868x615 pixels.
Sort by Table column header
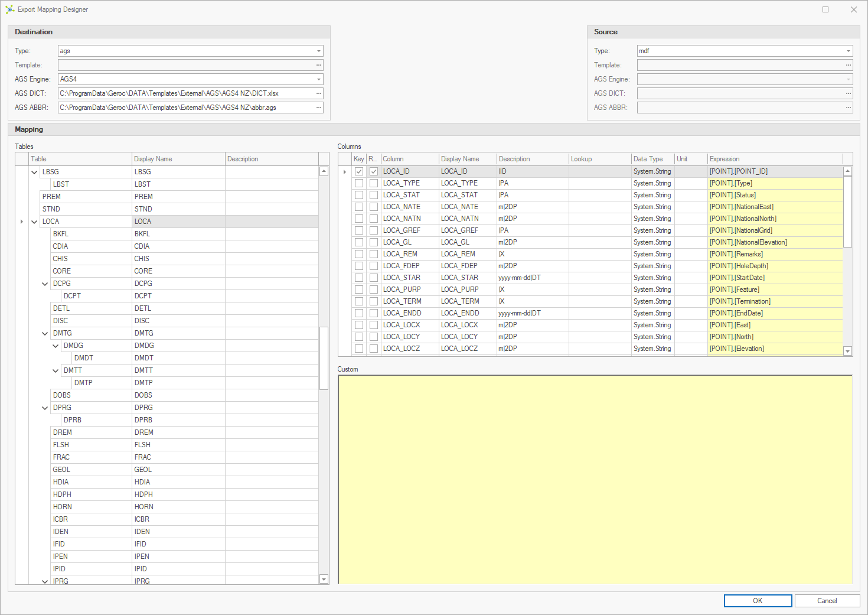tap(80, 159)
